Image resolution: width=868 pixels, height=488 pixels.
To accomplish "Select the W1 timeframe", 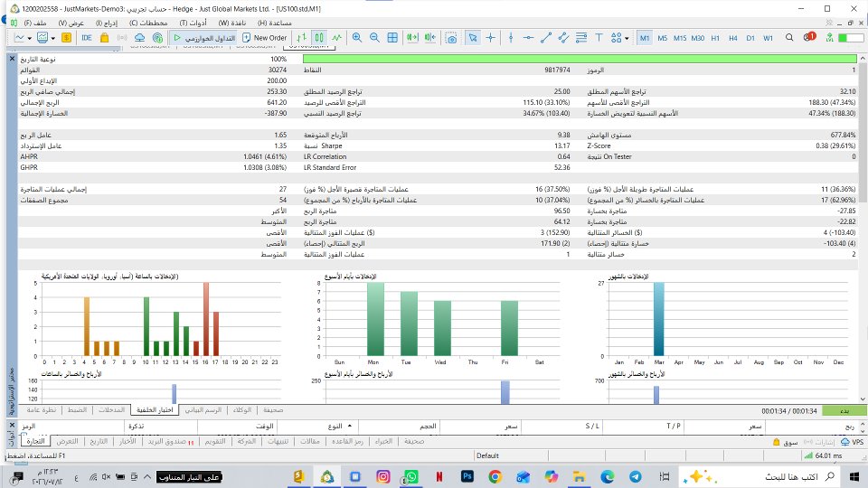I will click(769, 38).
